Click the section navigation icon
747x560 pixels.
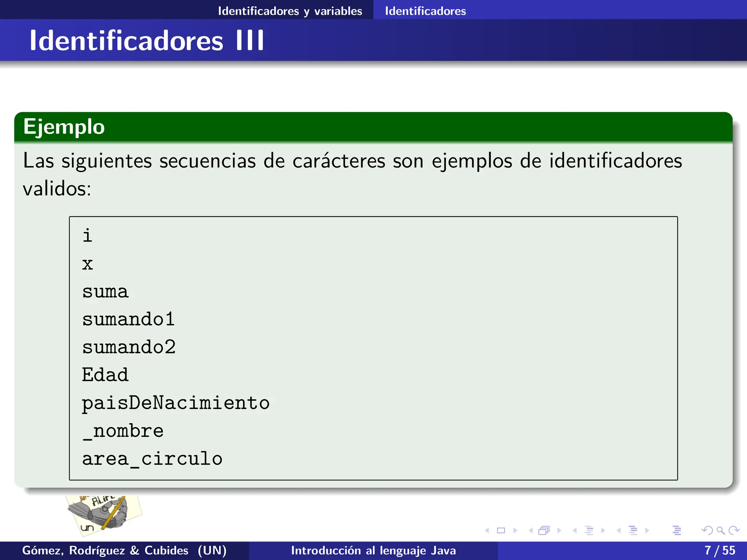coord(633,530)
